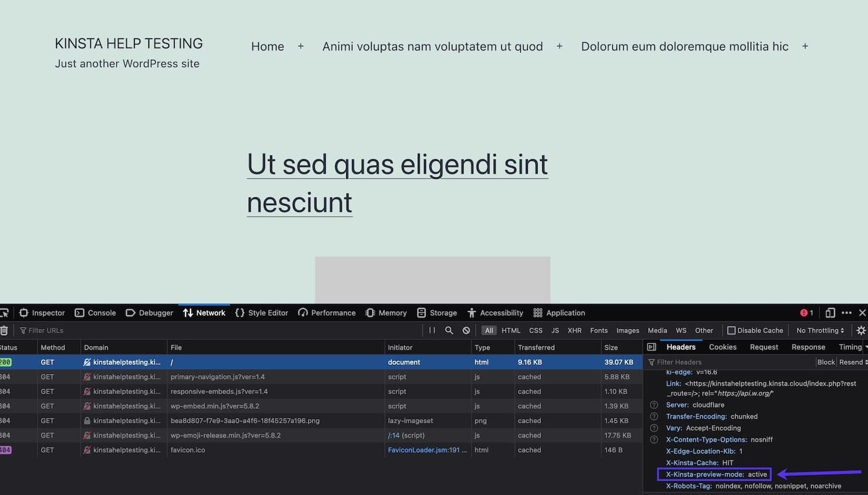Pause network request recording
This screenshot has width=868, height=495.
coord(432,330)
